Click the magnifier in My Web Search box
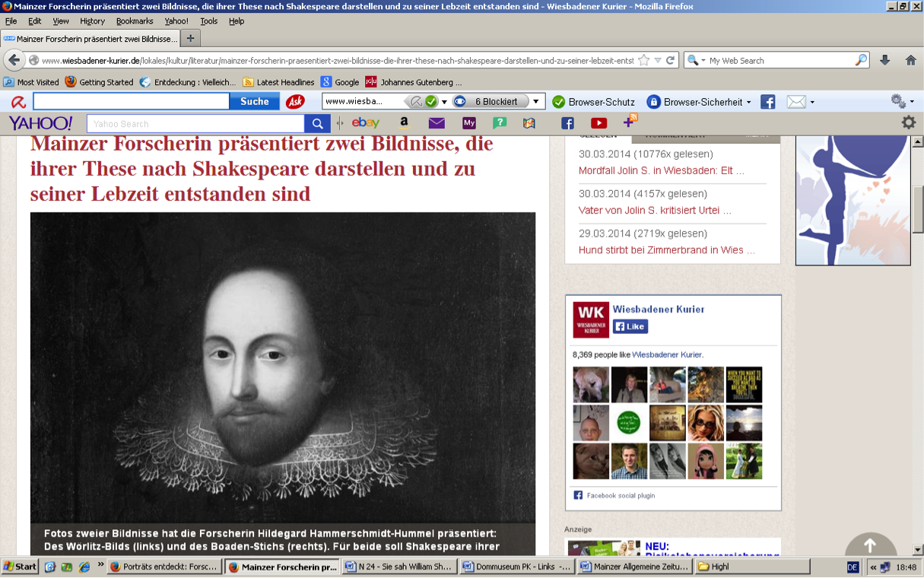Image resolution: width=924 pixels, height=578 pixels. coord(862,60)
